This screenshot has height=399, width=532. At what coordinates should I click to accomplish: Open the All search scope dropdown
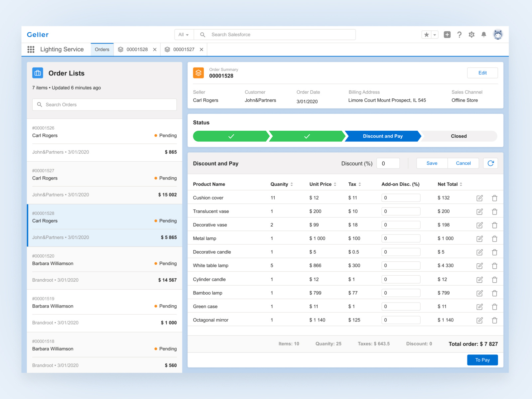click(x=184, y=35)
